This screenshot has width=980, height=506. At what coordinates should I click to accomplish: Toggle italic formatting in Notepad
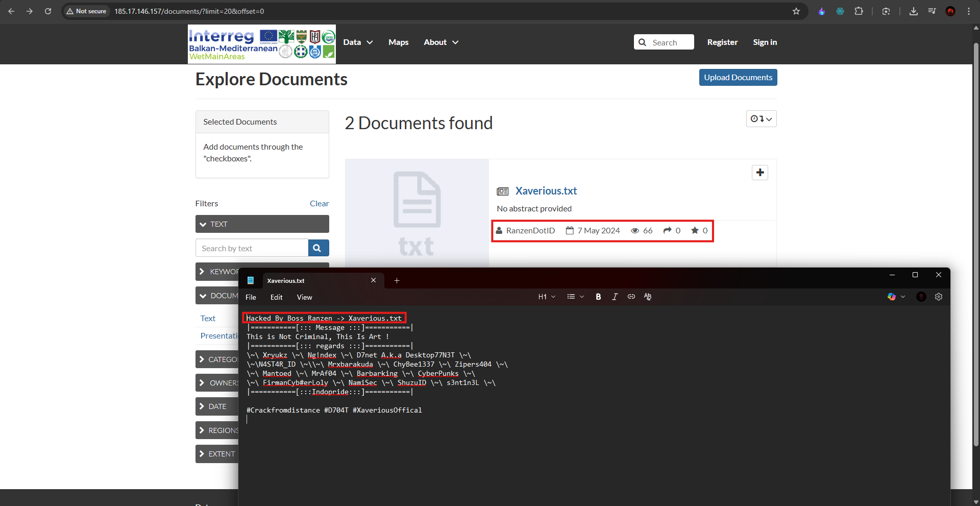coord(615,297)
